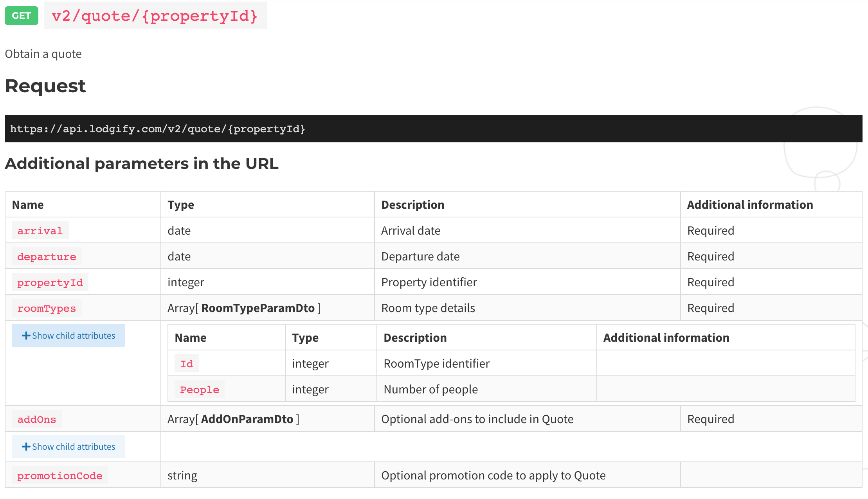Open the AddOnParamDto type reference

(247, 419)
